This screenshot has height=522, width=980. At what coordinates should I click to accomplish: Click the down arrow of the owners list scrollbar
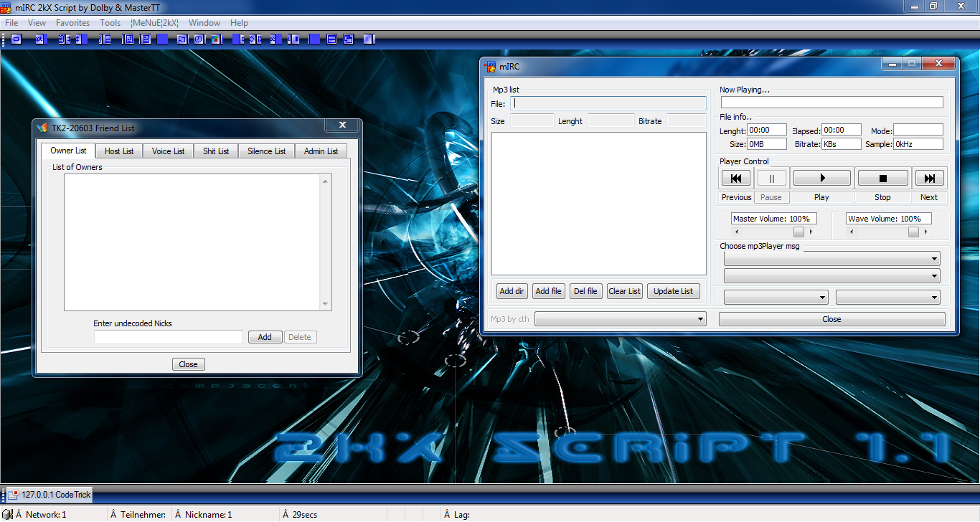pyautogui.click(x=326, y=304)
